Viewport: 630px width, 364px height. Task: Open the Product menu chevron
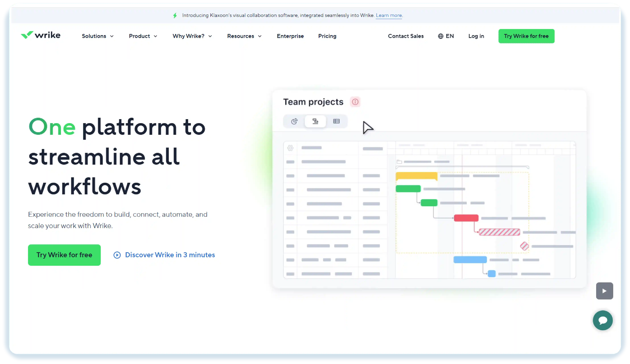143,36
